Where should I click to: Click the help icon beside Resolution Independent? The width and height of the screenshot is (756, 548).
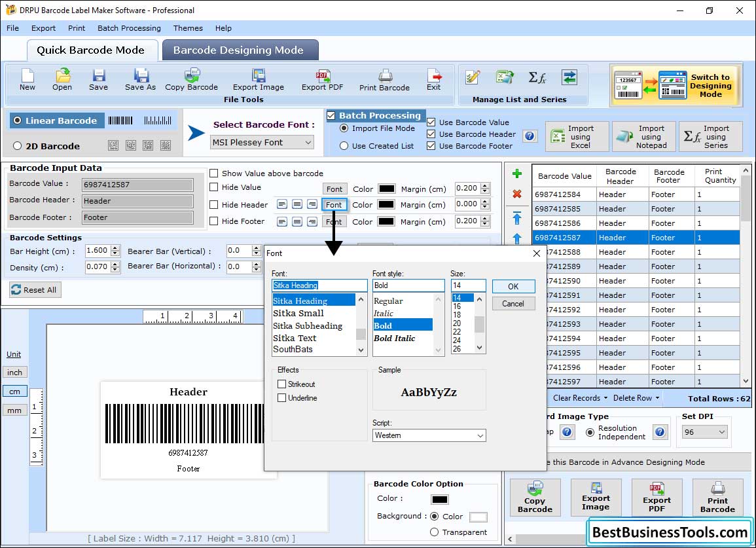click(660, 431)
